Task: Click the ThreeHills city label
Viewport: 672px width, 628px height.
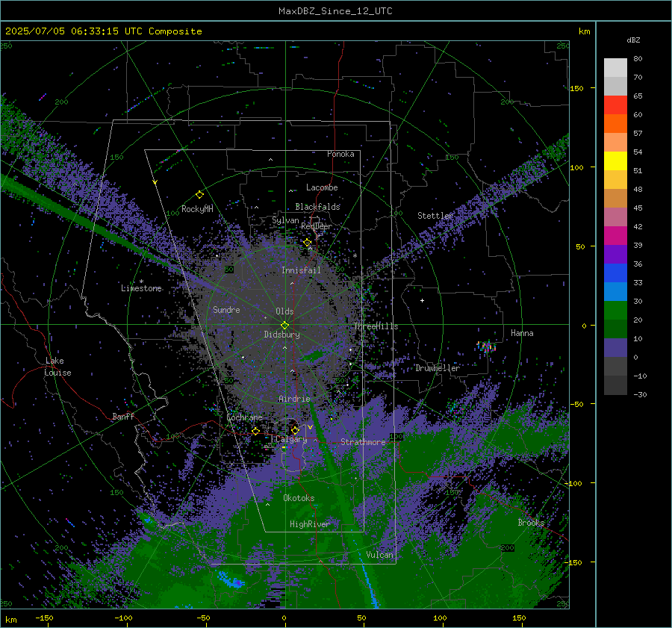Action: tap(376, 326)
